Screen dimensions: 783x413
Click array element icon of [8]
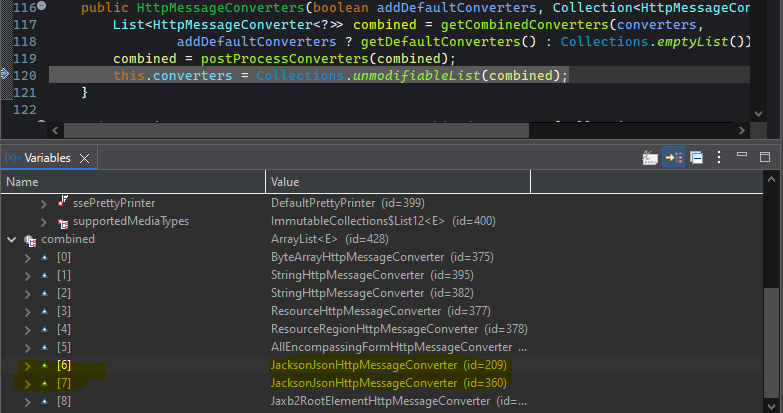(44, 402)
